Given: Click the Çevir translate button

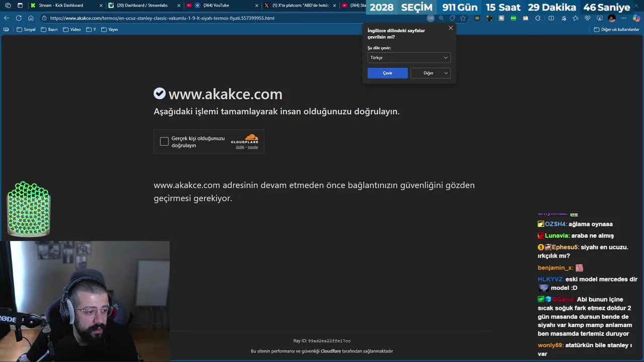Looking at the screenshot, I should [x=387, y=73].
